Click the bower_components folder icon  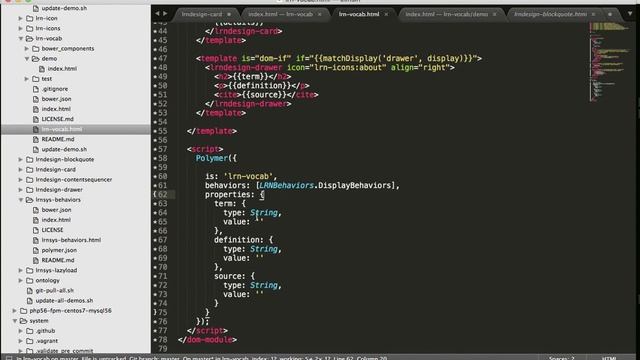click(36, 49)
